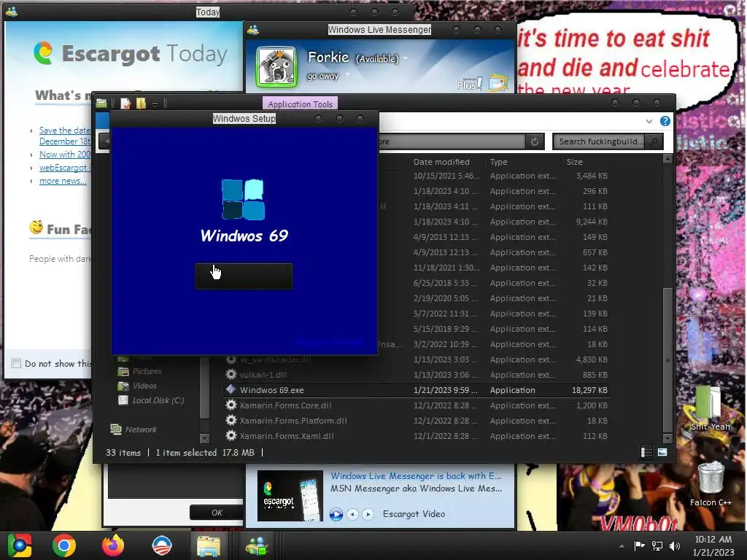Click file list scrollbar up arrow
Screen dimensions: 747x560
coord(667,158)
